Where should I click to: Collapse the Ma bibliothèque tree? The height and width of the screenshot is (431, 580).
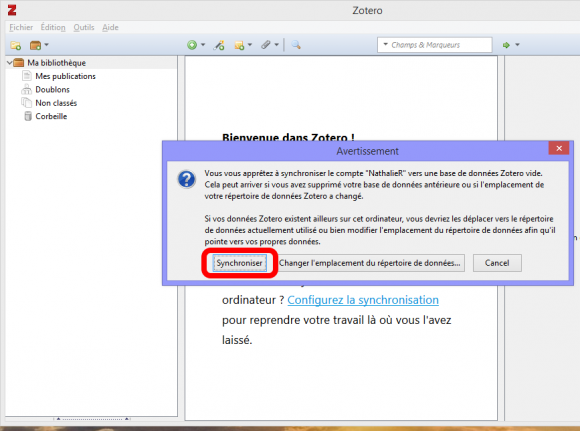[9, 63]
